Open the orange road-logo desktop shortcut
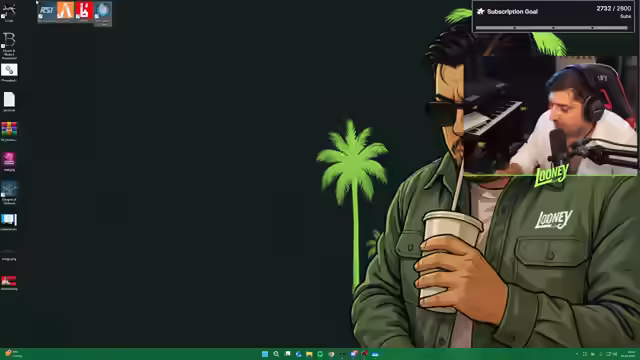The image size is (640, 360). tap(65, 11)
